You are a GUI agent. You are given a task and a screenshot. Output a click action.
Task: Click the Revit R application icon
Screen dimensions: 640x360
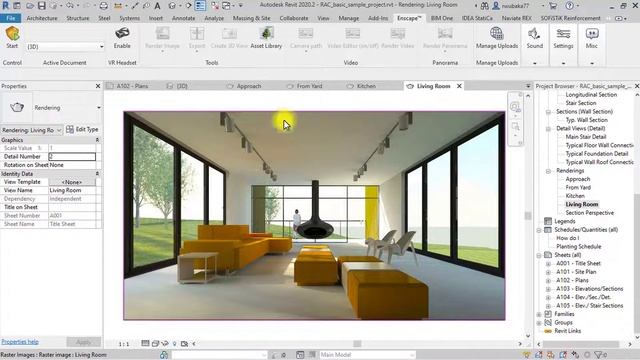pyautogui.click(x=6, y=6)
